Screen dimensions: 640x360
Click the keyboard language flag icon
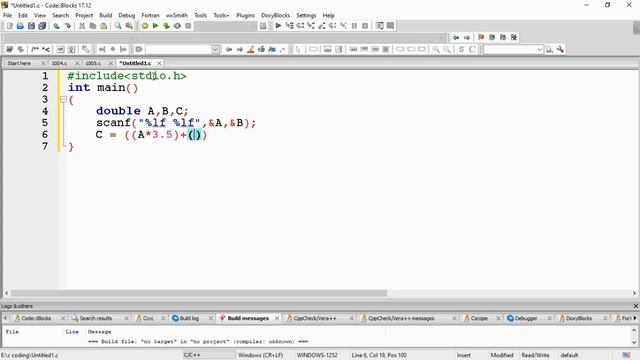(626, 355)
